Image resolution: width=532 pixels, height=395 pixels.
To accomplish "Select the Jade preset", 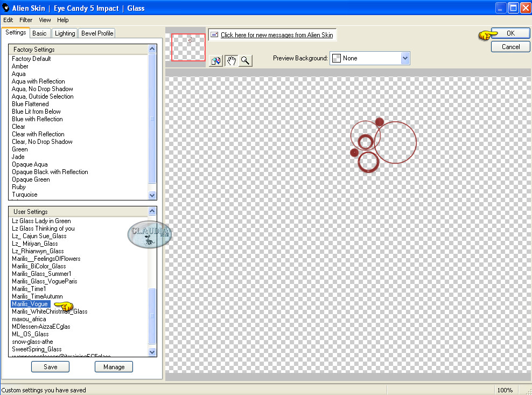I will tap(18, 157).
